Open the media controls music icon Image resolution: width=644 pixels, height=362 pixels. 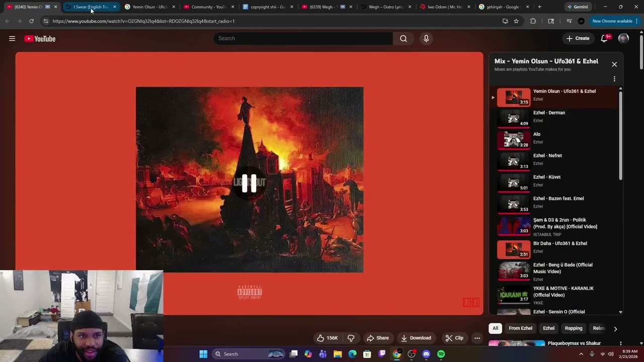coord(569,21)
